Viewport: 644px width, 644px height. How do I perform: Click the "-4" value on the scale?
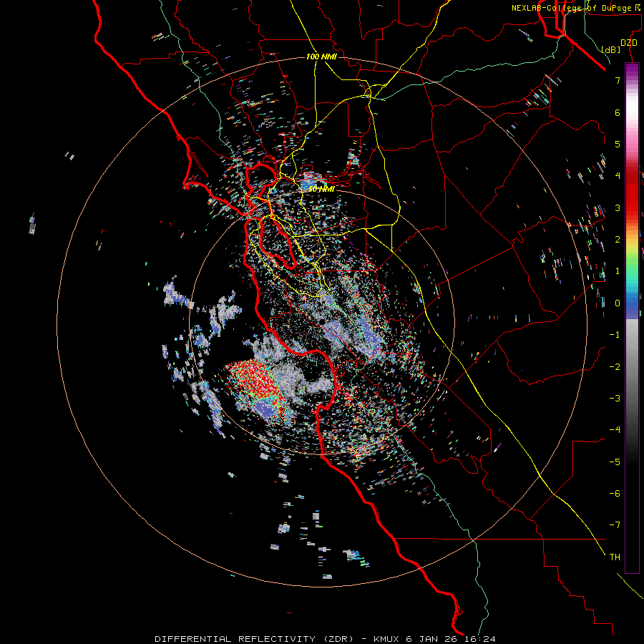pyautogui.click(x=615, y=430)
